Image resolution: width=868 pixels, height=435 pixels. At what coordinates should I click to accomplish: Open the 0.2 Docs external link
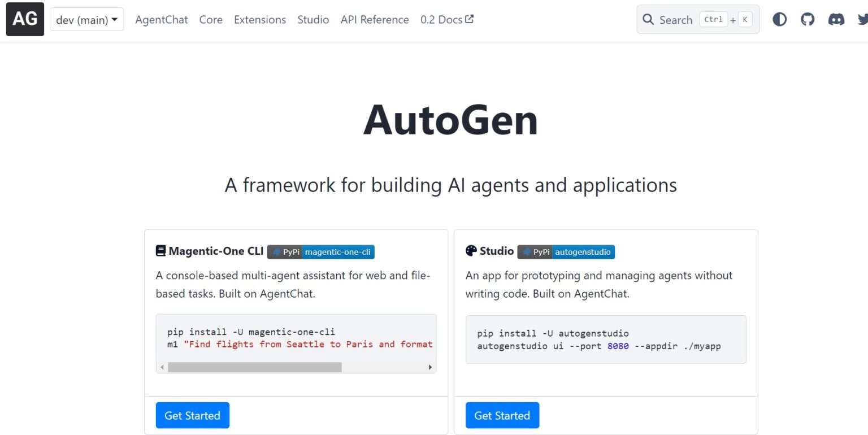pyautogui.click(x=446, y=19)
